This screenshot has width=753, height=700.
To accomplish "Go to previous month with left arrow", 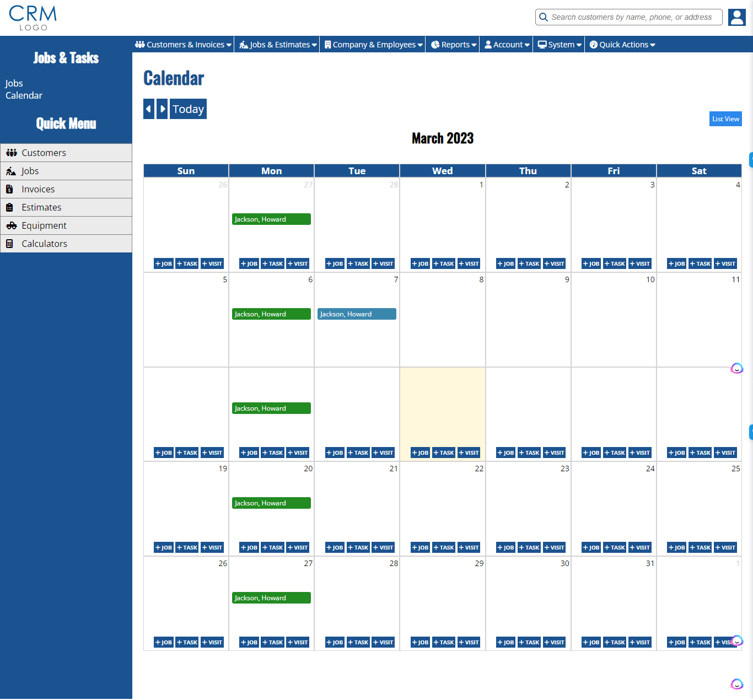I will [x=148, y=109].
